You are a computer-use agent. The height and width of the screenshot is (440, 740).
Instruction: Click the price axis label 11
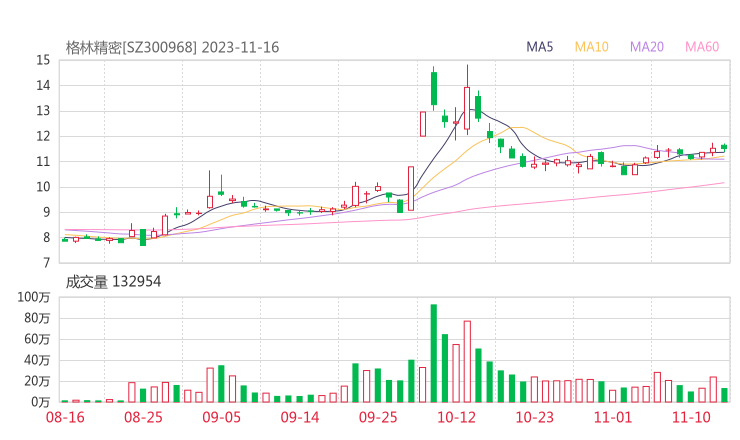pyautogui.click(x=43, y=161)
